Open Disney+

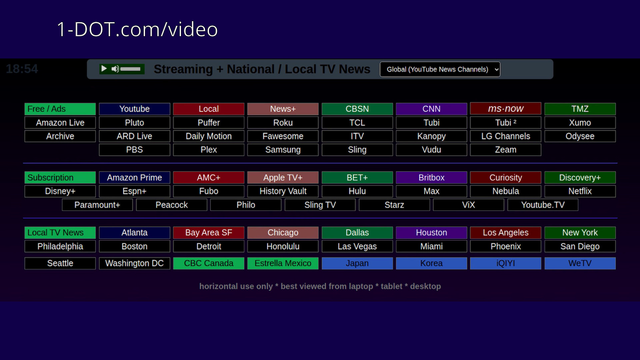tap(60, 191)
